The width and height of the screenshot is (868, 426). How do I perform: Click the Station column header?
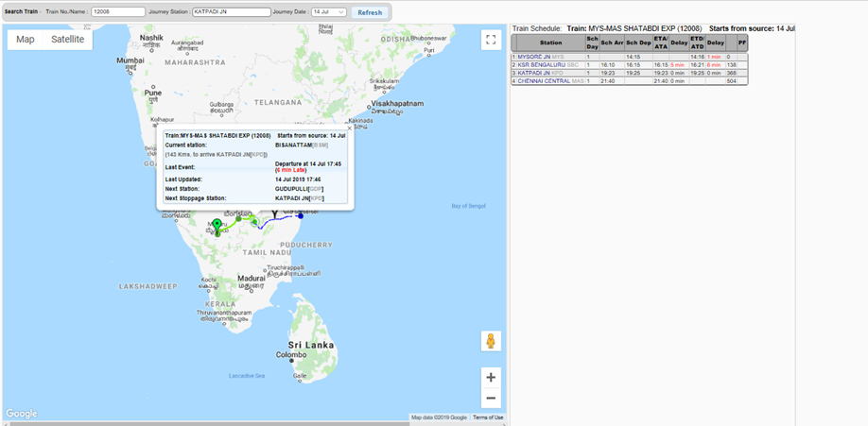551,43
